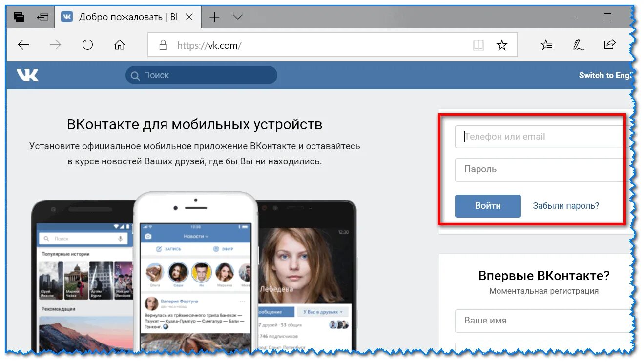Screen dimensions: 644x363
Task: Click Switch to English link
Action: click(x=605, y=75)
